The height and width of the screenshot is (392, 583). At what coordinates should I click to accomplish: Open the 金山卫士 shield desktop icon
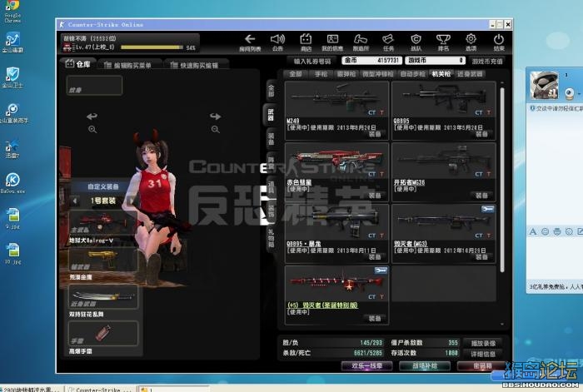click(12, 77)
